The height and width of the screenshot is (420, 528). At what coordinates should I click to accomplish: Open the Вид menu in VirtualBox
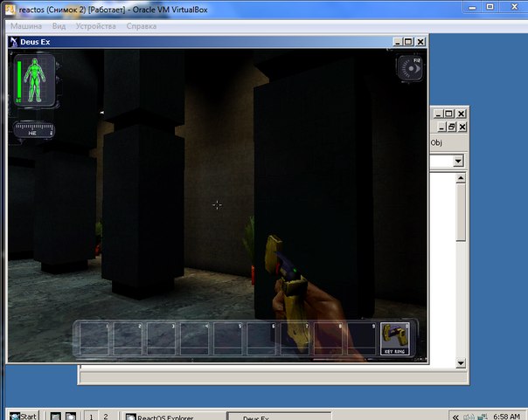click(x=59, y=26)
